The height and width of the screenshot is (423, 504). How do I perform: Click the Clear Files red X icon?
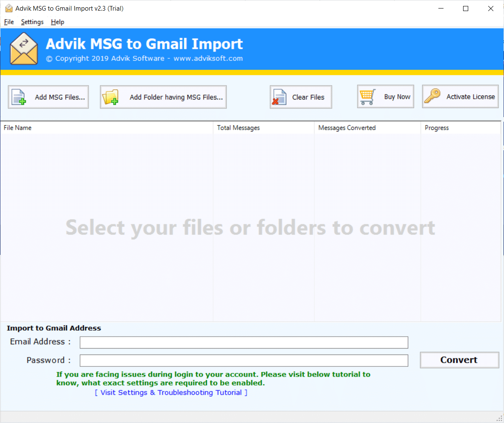point(279,97)
